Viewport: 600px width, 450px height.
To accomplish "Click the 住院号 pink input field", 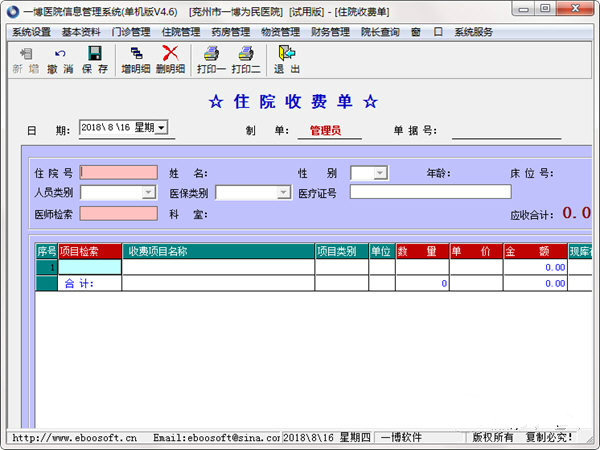I will tap(118, 173).
